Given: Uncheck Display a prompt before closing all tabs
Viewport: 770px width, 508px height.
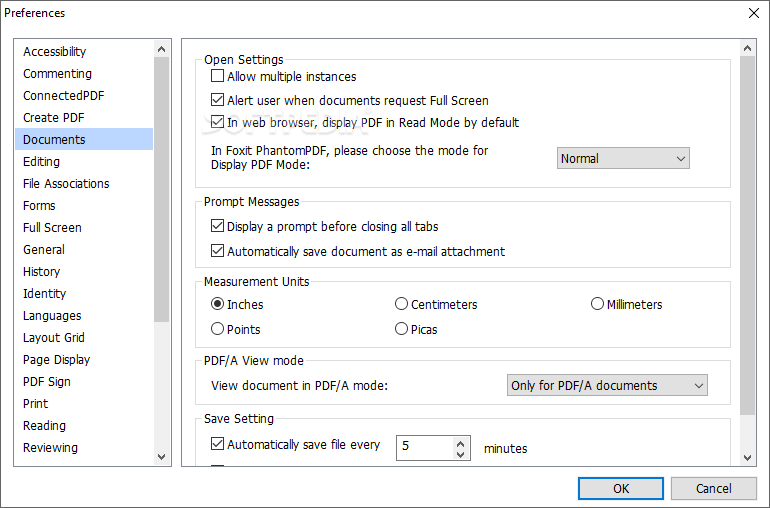Looking at the screenshot, I should (x=217, y=226).
